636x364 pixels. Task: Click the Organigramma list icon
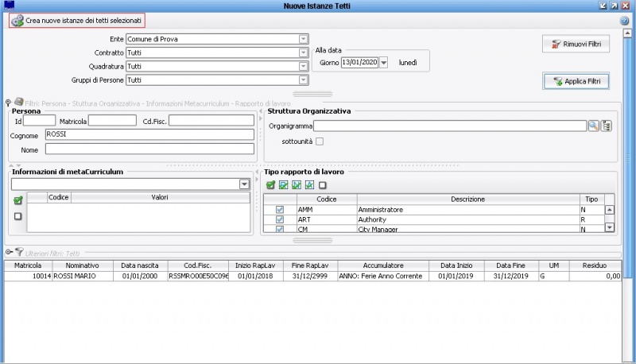607,126
